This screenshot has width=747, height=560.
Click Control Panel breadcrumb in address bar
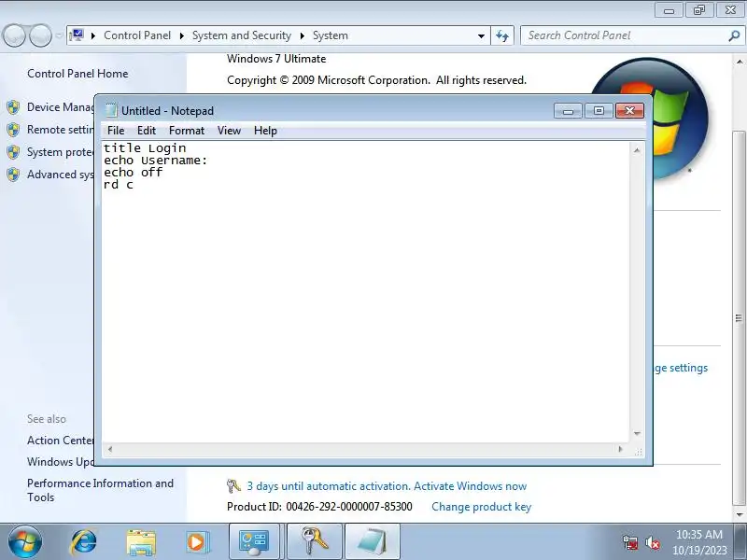click(137, 35)
